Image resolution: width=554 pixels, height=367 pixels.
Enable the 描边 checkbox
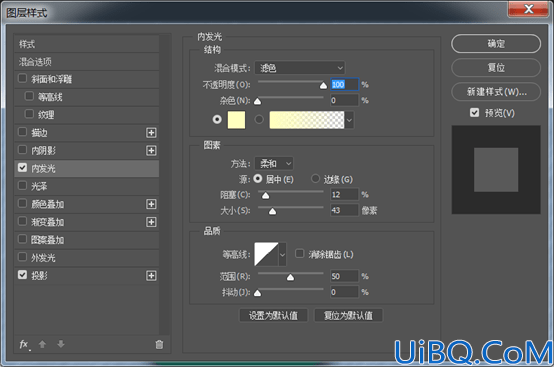(22, 132)
